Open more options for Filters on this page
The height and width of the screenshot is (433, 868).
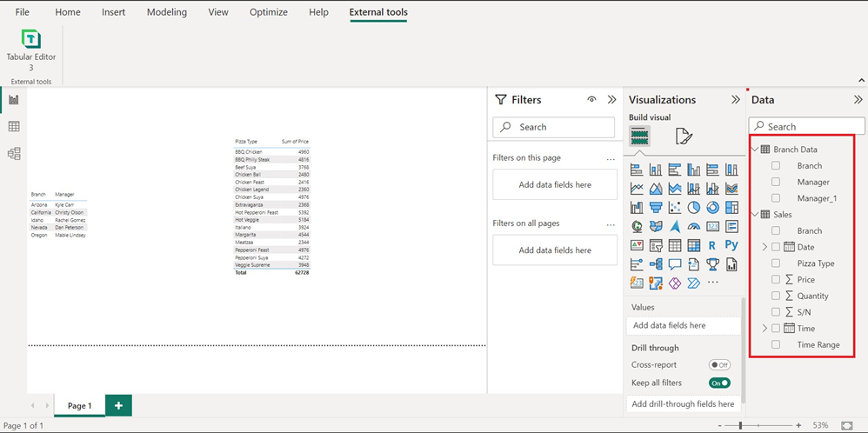click(x=611, y=158)
